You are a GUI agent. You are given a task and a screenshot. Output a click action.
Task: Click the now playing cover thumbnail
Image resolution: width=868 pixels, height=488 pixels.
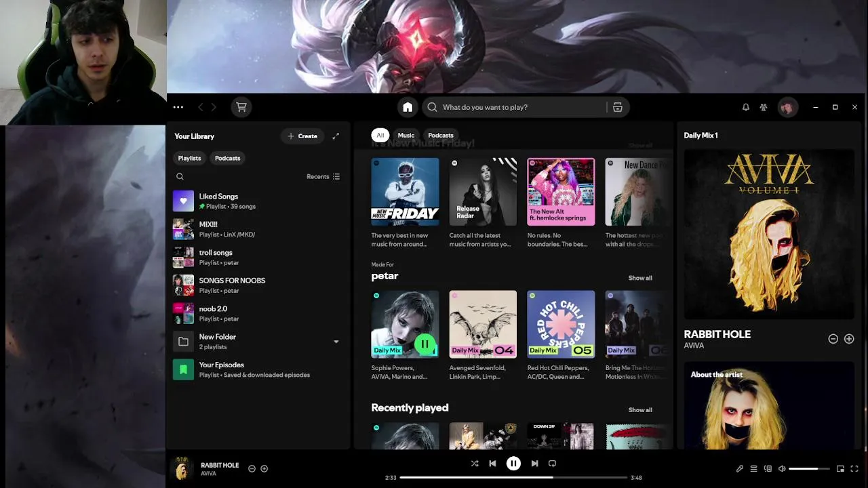(x=182, y=468)
